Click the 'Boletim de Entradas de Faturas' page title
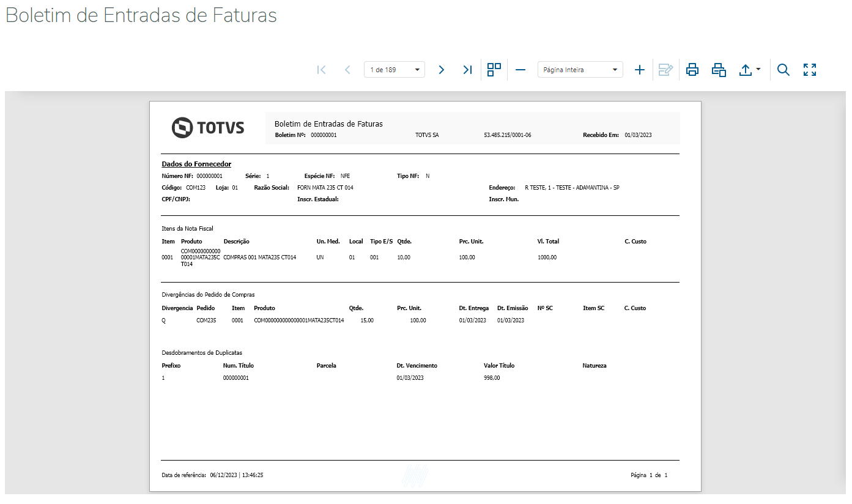 tap(141, 15)
